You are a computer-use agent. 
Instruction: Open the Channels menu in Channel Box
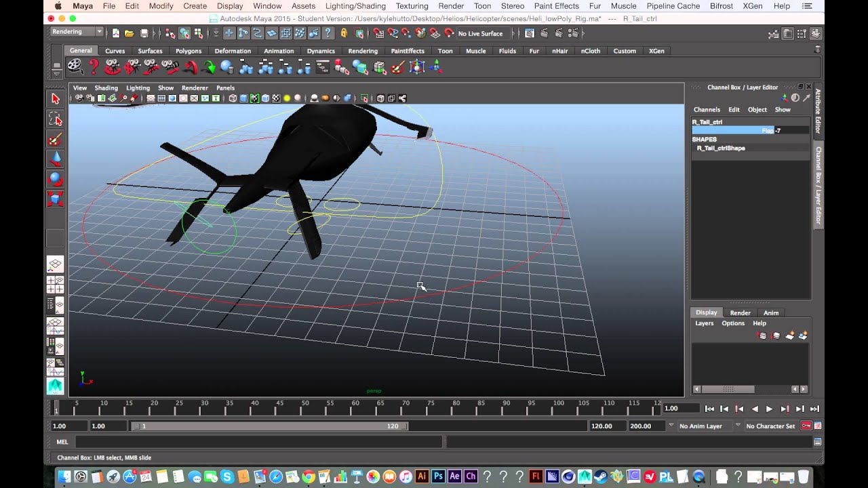pyautogui.click(x=707, y=109)
